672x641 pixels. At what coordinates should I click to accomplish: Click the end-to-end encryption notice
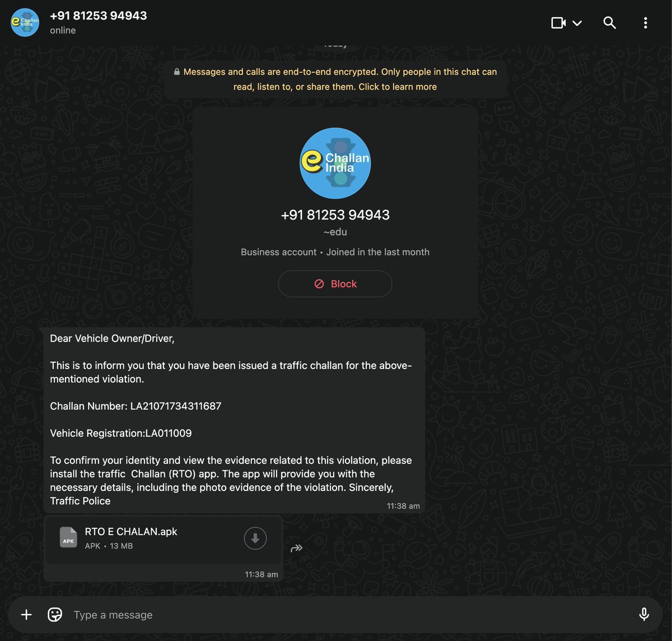335,79
